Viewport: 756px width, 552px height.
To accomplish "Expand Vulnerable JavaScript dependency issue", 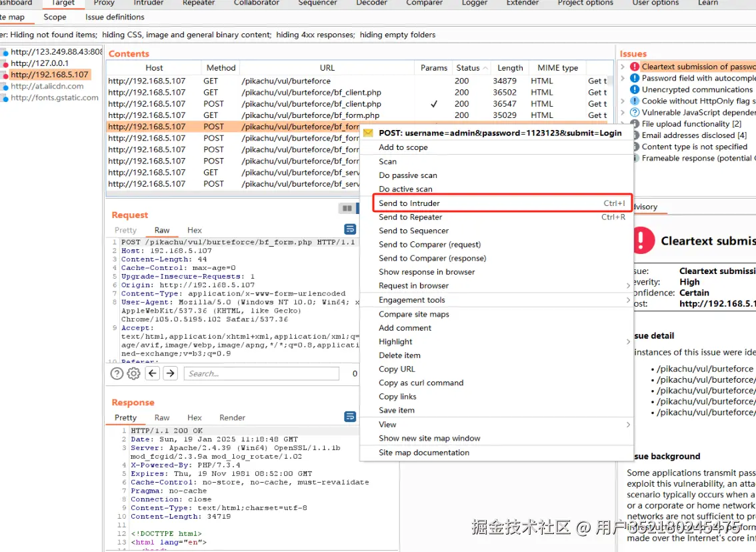I will [623, 112].
